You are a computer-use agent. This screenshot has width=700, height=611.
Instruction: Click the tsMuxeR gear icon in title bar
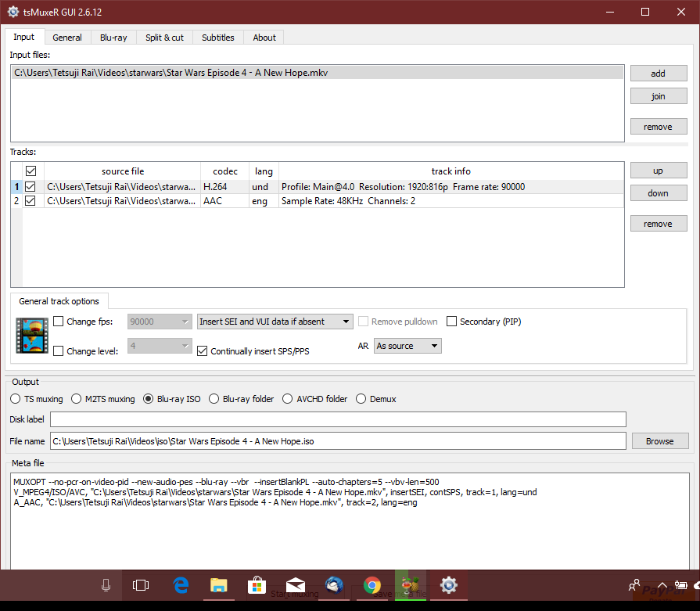point(13,12)
